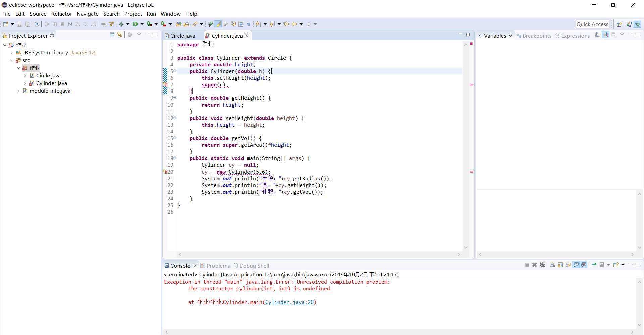Image resolution: width=644 pixels, height=335 pixels.
Task: Click the Debug bug icon
Action: (121, 24)
